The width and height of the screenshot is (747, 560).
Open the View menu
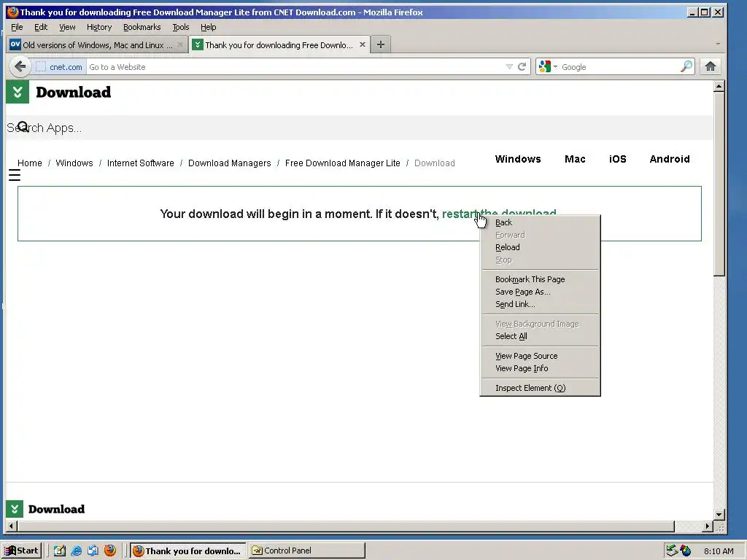(67, 27)
